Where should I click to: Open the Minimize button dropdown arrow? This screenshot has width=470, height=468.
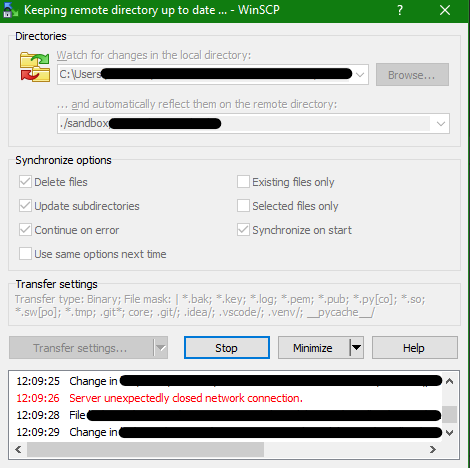(356, 348)
